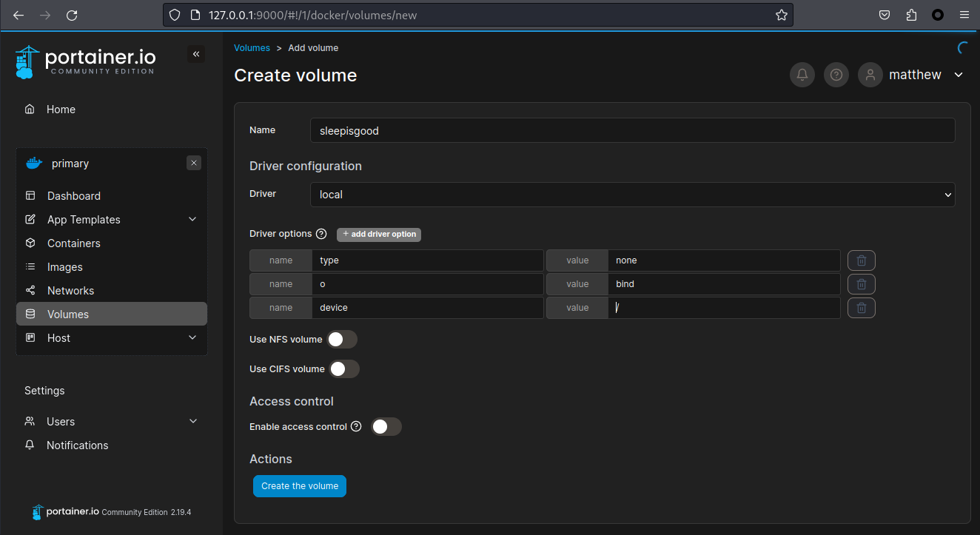The image size is (980, 535).
Task: Click the Host sidebar item
Action: pos(112,337)
